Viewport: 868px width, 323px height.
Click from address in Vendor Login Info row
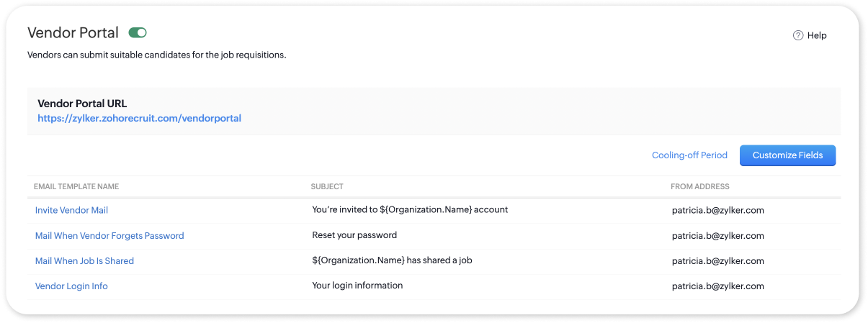click(717, 286)
